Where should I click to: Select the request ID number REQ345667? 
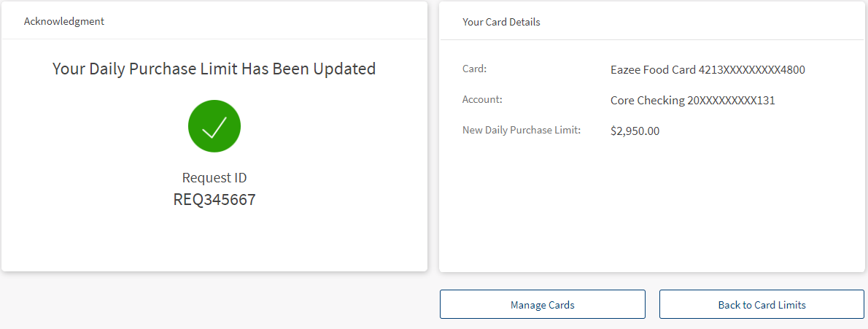pos(214,200)
